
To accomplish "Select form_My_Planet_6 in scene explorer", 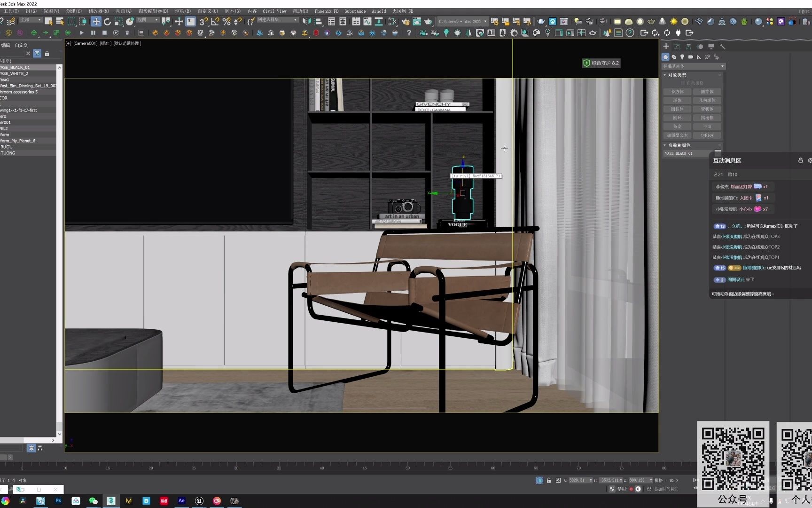I will [x=28, y=141].
